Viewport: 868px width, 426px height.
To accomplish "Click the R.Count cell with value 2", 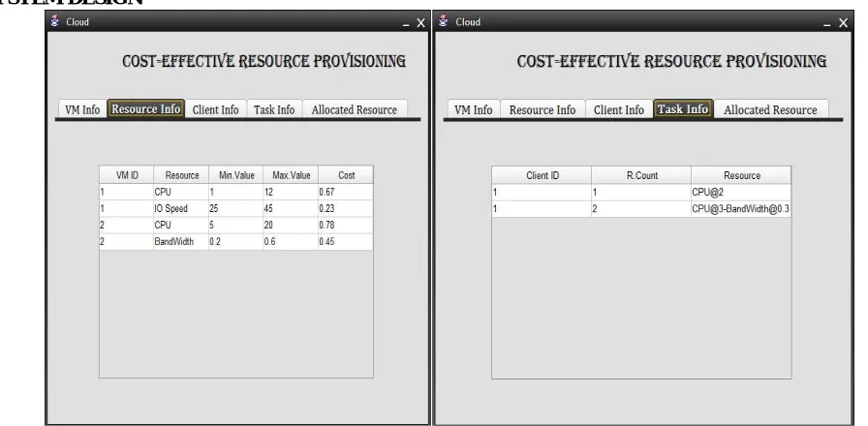I will [641, 209].
